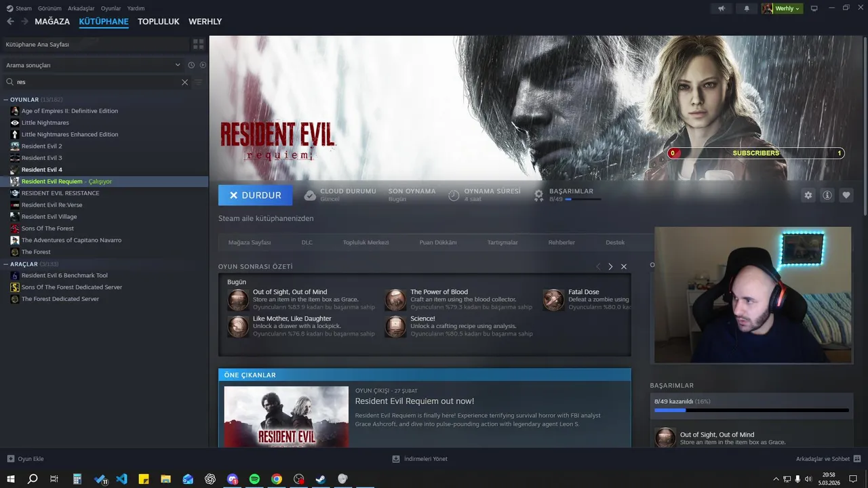Open Google Chrome from the taskbar
The width and height of the screenshot is (868, 488).
(x=277, y=479)
